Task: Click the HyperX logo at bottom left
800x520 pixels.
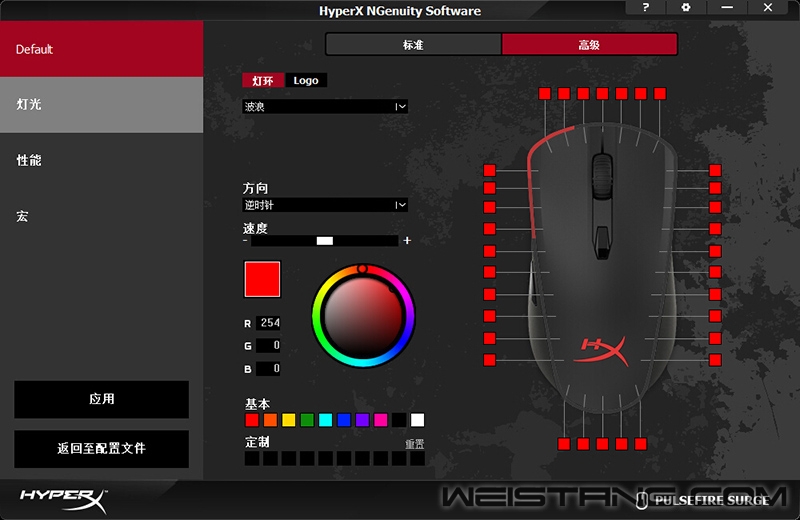Action: [x=63, y=500]
